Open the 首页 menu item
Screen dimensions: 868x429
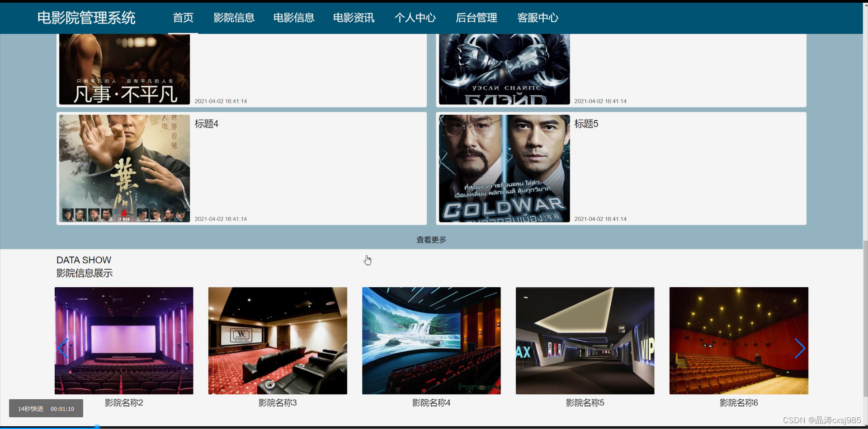click(x=183, y=18)
